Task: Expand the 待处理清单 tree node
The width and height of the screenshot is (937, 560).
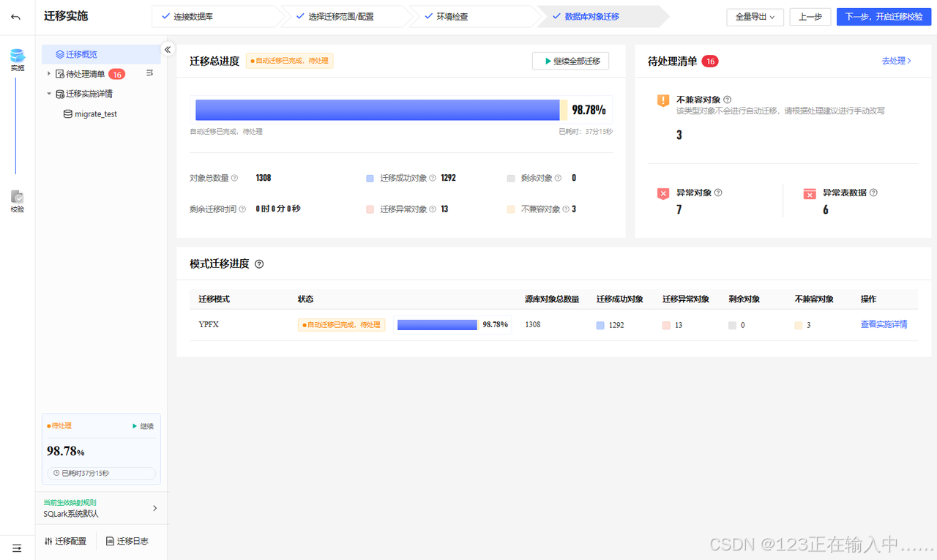Action: [x=48, y=73]
